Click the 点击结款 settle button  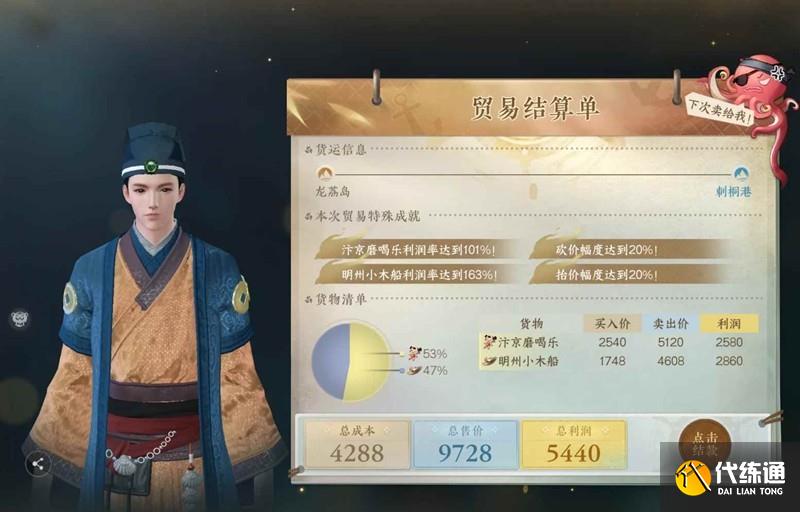coord(705,443)
